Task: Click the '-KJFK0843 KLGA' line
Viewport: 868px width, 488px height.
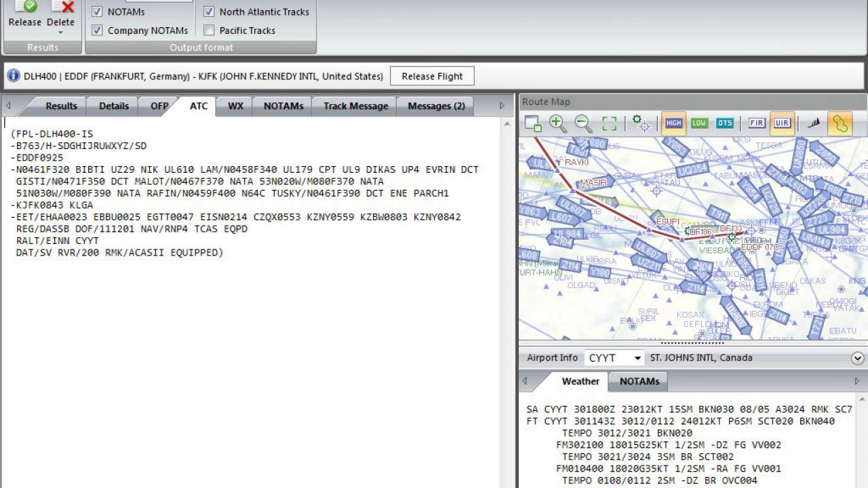Action: [x=52, y=205]
